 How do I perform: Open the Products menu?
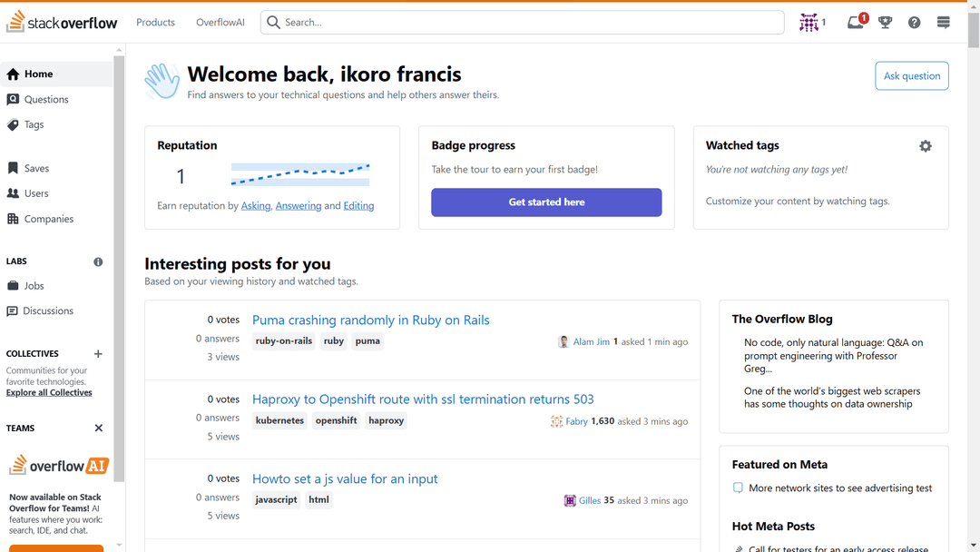155,23
